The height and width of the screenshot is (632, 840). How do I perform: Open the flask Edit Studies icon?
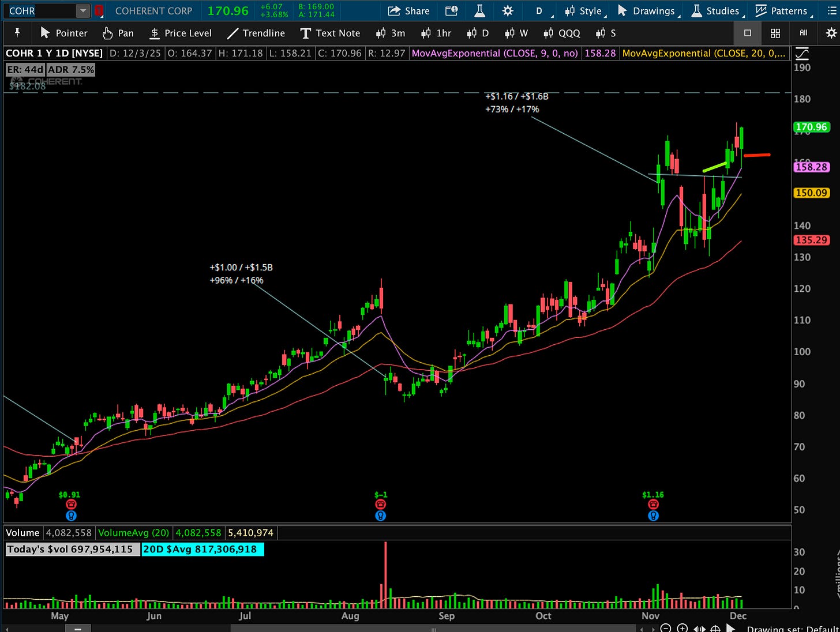(479, 10)
